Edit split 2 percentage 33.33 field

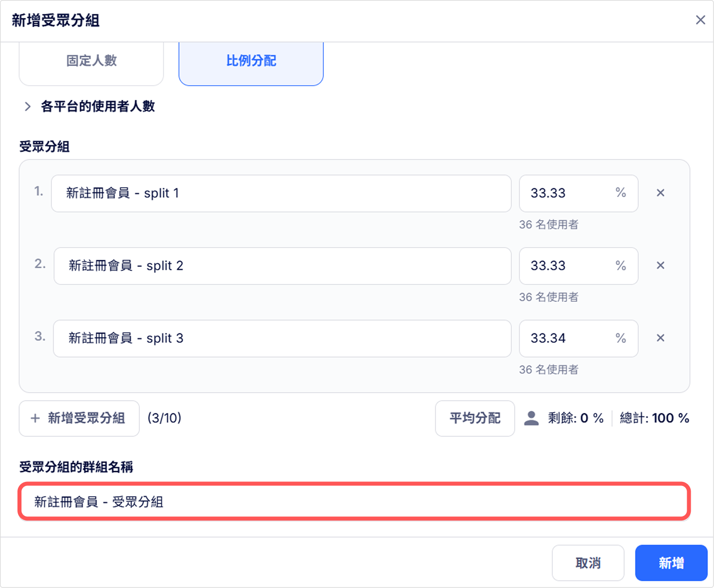578,266
